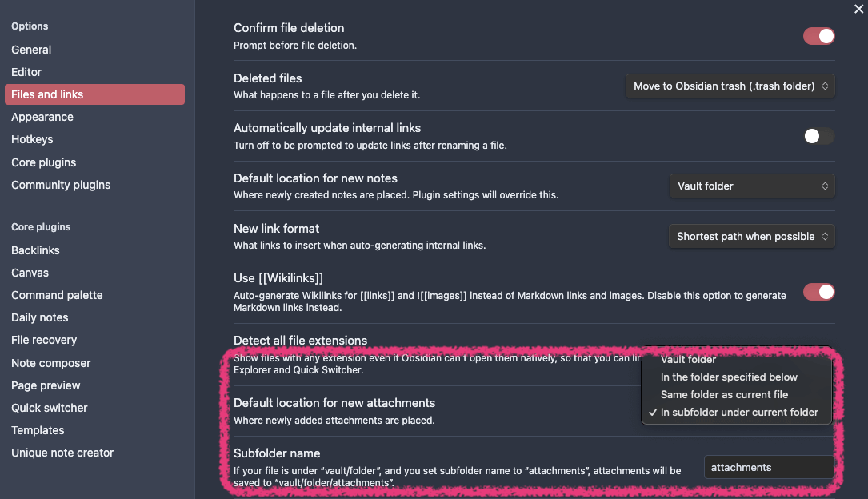Screen dimensions: 868x499
Task: Expand Default location for new notes dropdown
Action: coord(751,186)
